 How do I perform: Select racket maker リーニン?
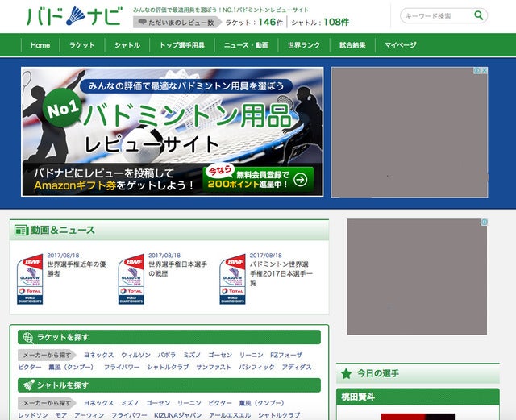[x=251, y=355]
